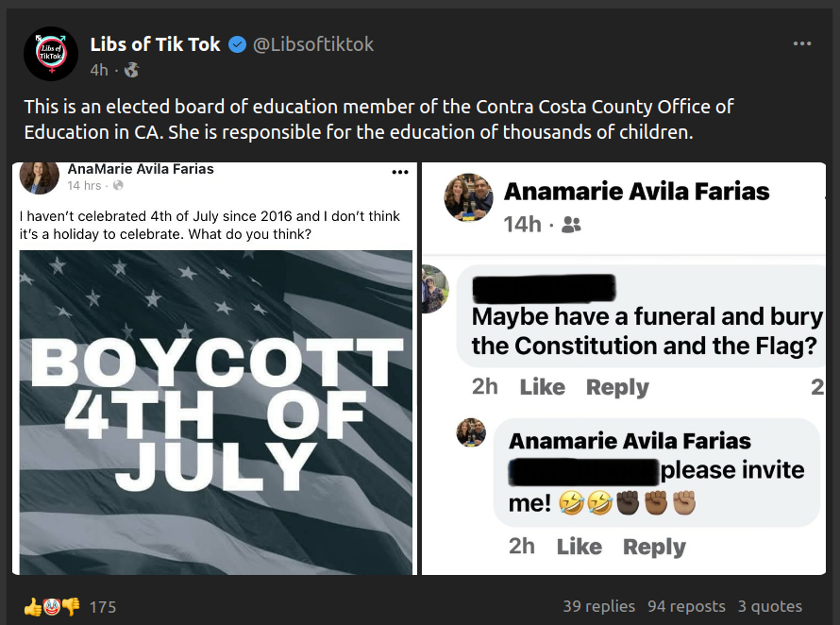View the 175 reactions count

pyautogui.click(x=103, y=607)
